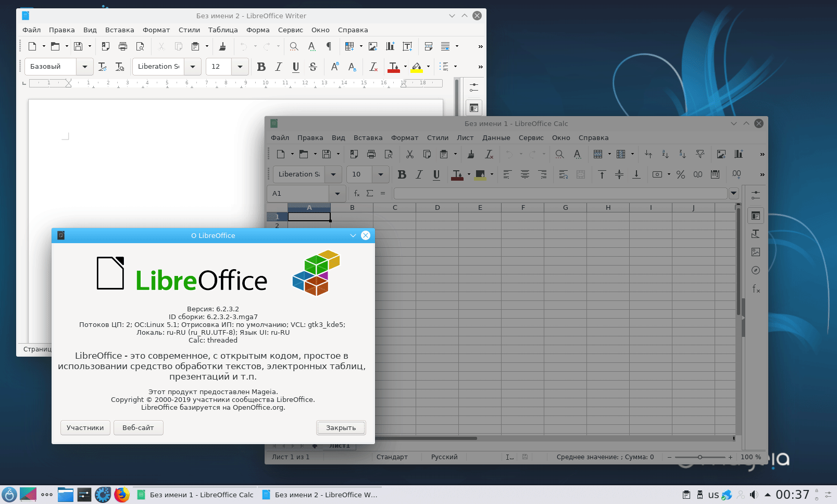
Task: Toggle formatting marks pilcrow icon in Writer
Action: point(329,46)
